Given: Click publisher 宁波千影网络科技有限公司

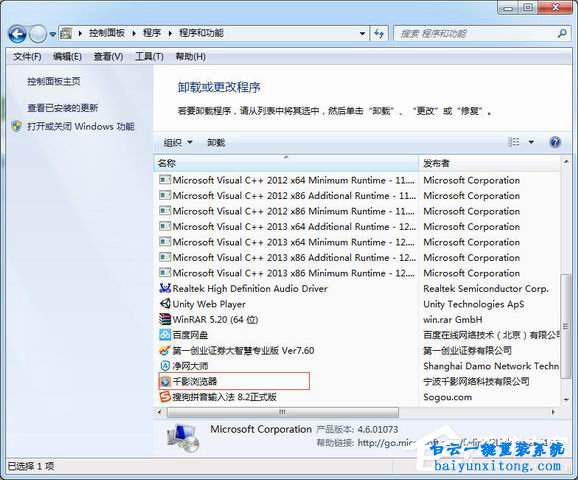Looking at the screenshot, I should pos(476,382).
